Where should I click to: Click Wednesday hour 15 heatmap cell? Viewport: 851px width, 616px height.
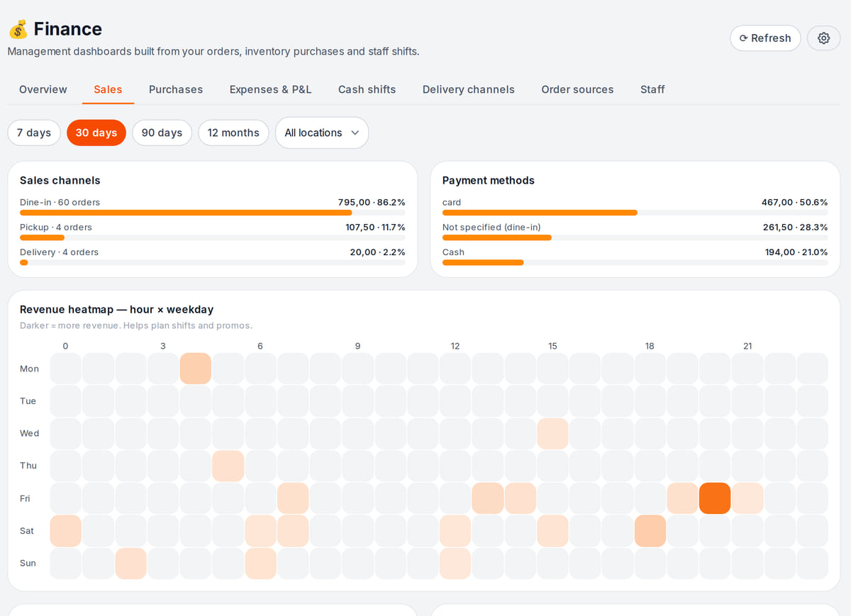point(552,433)
